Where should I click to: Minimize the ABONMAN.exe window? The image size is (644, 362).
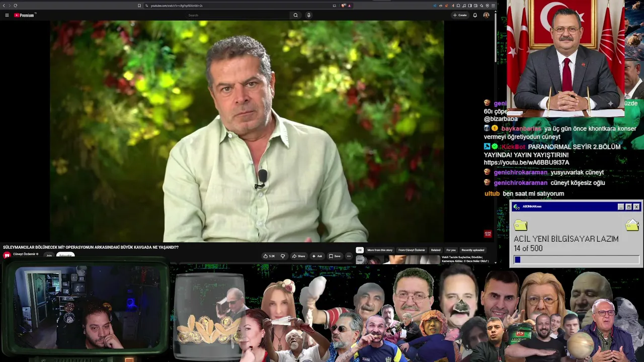click(x=621, y=207)
